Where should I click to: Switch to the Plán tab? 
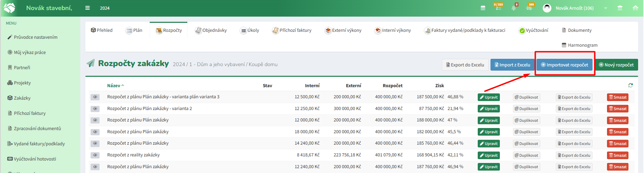134,30
